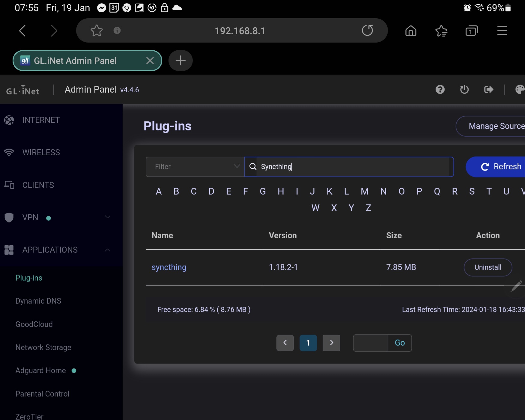Reload the page with the refresh icon

coord(367,30)
